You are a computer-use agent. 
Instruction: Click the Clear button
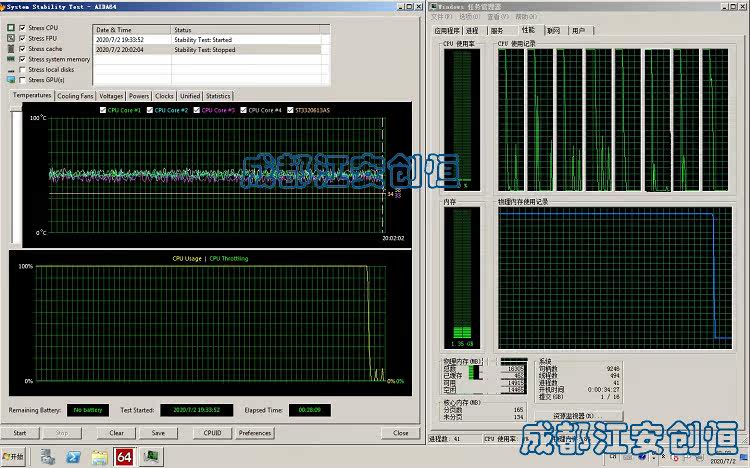pyautogui.click(x=117, y=433)
